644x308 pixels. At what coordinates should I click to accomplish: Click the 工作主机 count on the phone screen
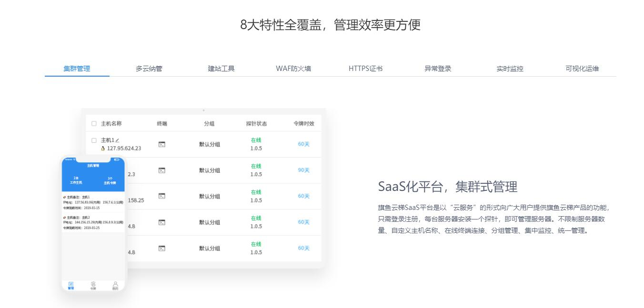click(76, 180)
